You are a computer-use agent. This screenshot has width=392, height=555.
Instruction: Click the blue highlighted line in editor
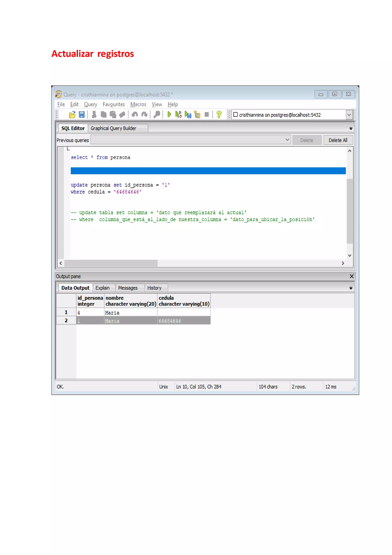pos(208,171)
